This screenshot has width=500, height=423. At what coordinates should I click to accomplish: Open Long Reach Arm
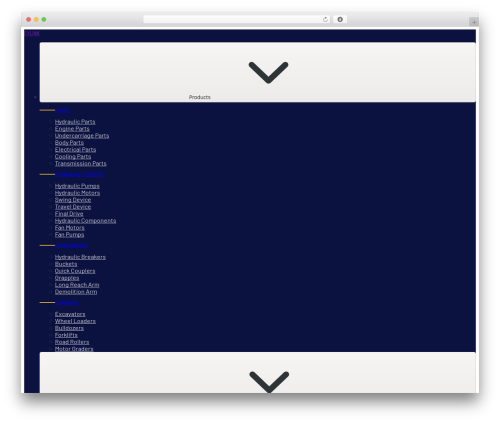coord(77,285)
